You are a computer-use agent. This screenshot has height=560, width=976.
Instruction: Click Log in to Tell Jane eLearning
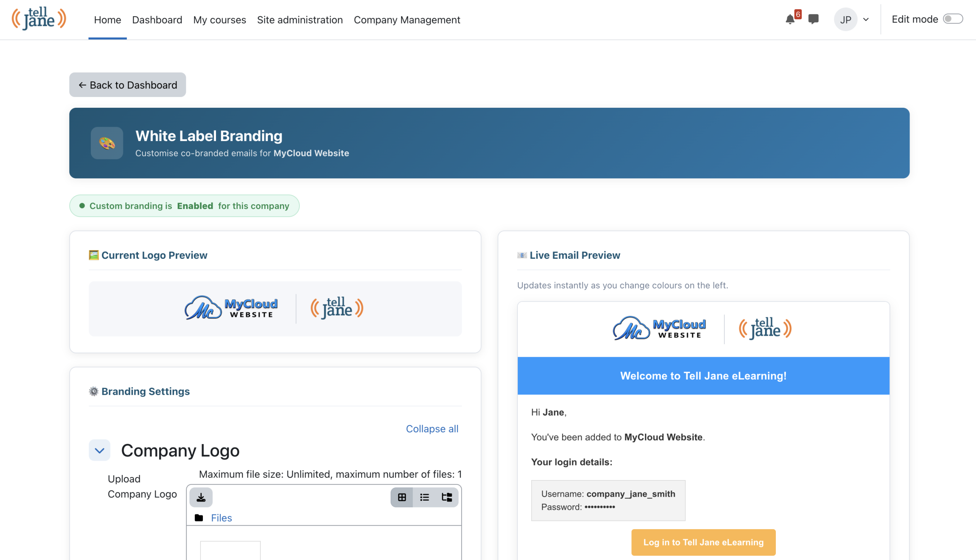tap(703, 542)
